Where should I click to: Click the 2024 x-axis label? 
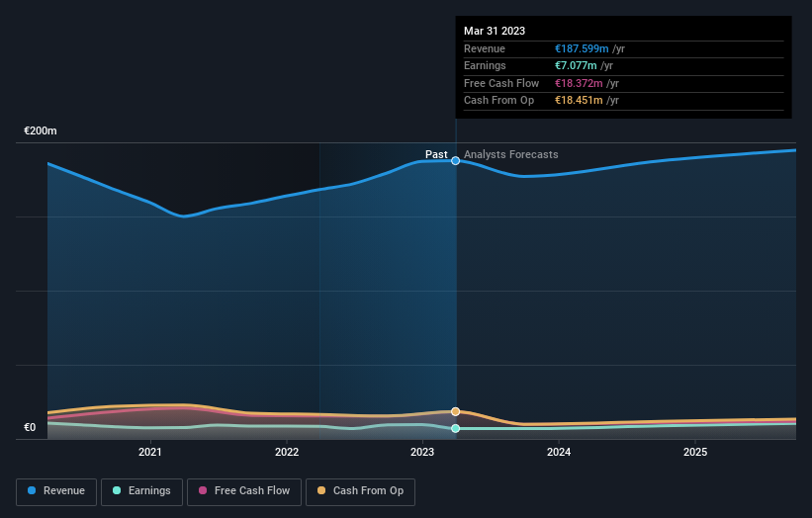pyautogui.click(x=559, y=452)
